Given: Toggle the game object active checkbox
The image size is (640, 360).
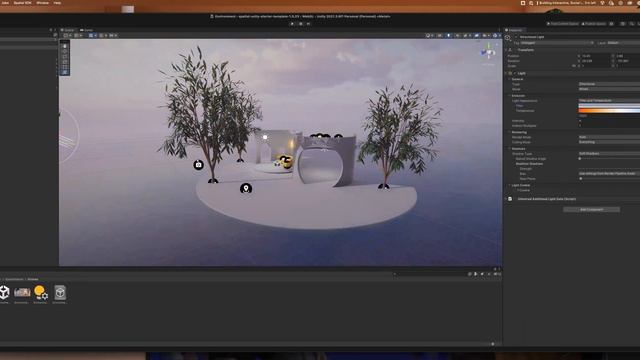Looking at the screenshot, I should tap(516, 37).
